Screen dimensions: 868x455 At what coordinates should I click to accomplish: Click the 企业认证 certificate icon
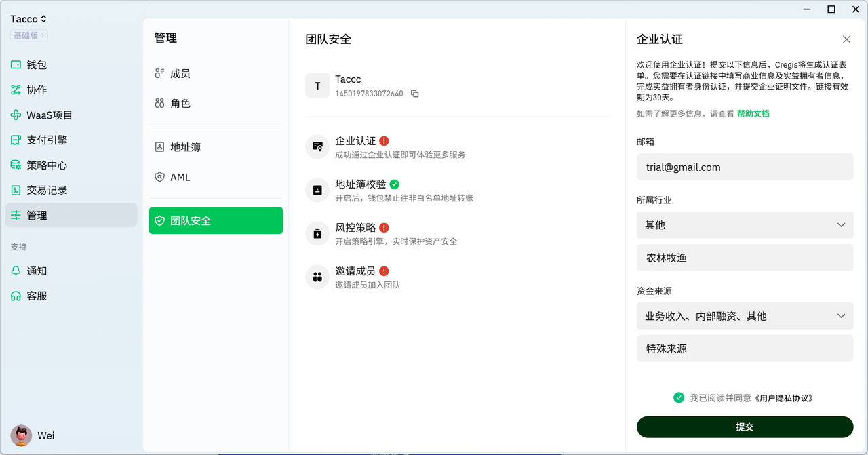(317, 146)
